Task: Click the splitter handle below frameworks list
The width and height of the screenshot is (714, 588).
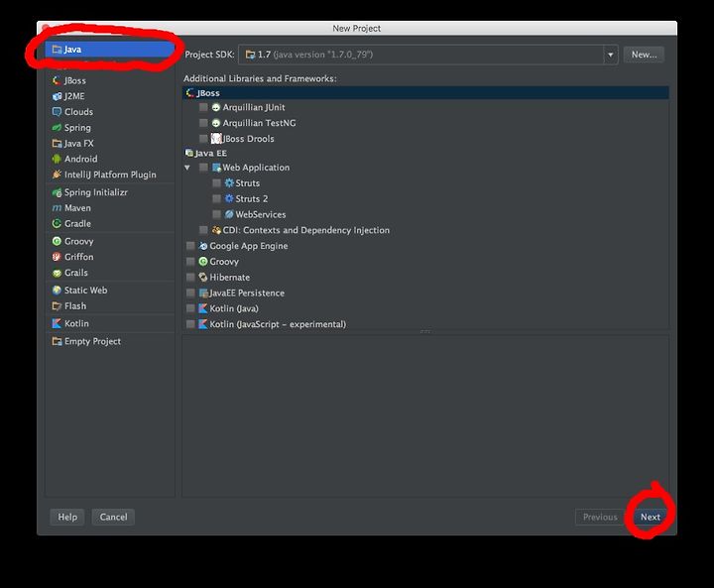Action: click(x=425, y=331)
